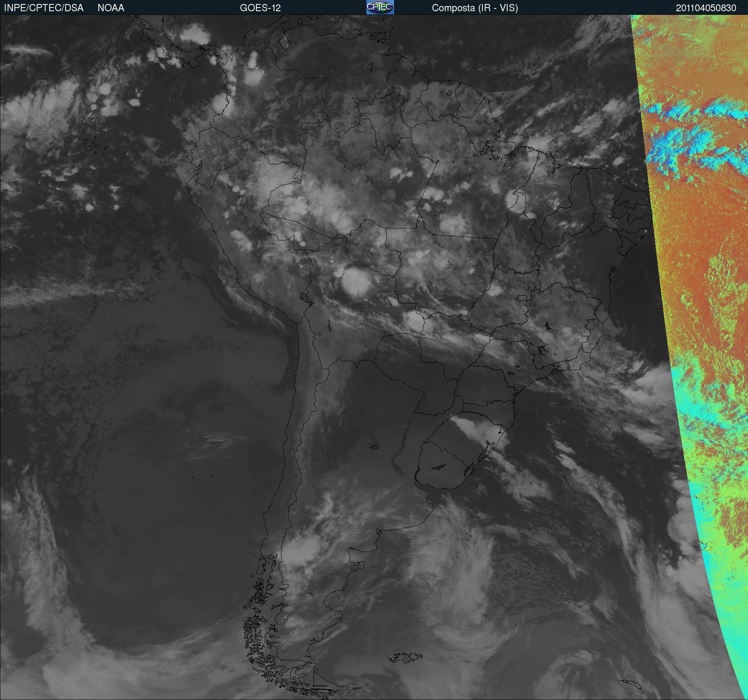Click the NOAA label in header
The width and height of the screenshot is (748, 700).
coord(111,8)
